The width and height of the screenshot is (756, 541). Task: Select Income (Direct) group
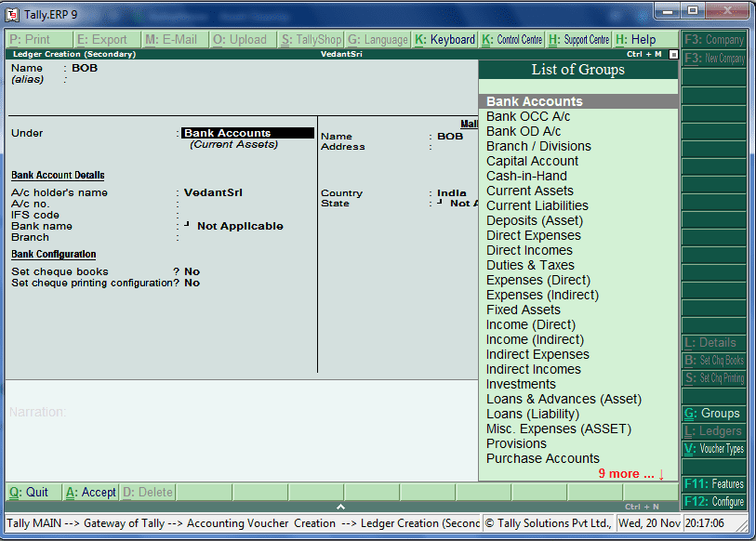578,325
